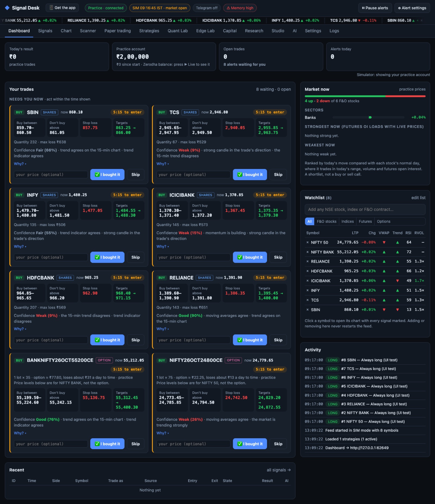
Task: Skip the HDFCBANK trade alert
Action: point(136,340)
